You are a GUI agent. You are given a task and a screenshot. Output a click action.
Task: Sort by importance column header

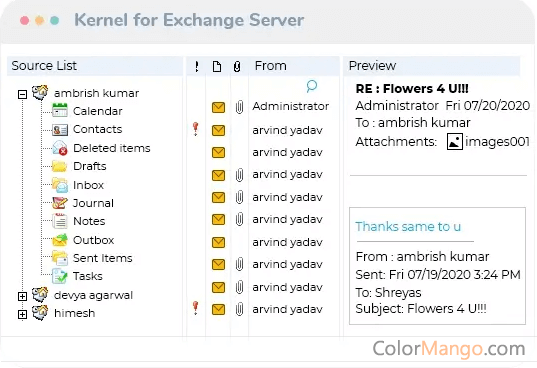click(197, 66)
